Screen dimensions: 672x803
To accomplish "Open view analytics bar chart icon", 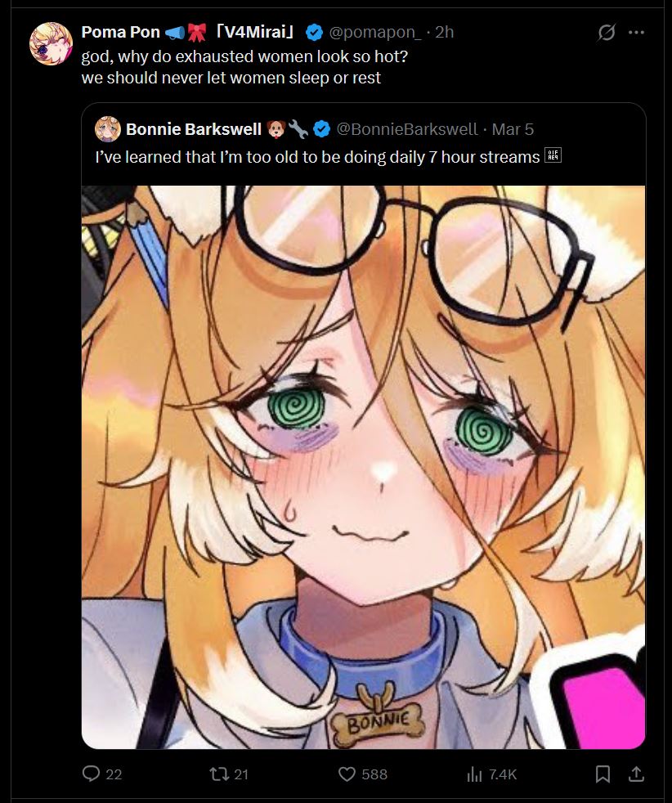I will tap(474, 774).
